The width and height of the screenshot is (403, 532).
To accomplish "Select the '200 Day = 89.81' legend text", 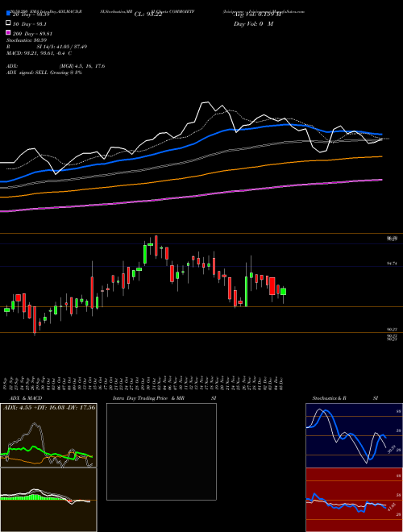I will (x=32, y=34).
